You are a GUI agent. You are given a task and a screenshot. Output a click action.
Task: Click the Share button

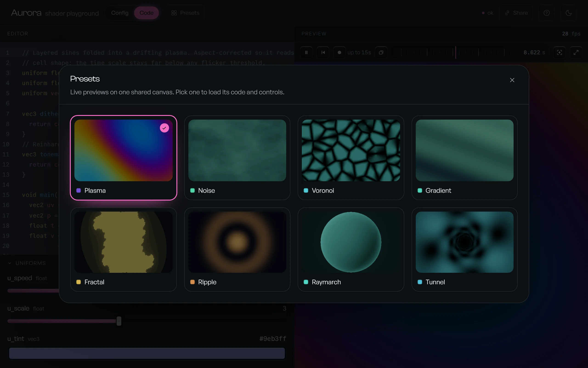click(516, 13)
